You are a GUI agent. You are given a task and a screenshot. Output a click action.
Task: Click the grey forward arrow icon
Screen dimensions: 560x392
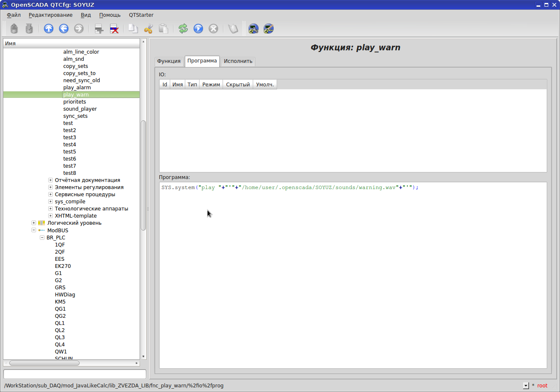(x=79, y=29)
